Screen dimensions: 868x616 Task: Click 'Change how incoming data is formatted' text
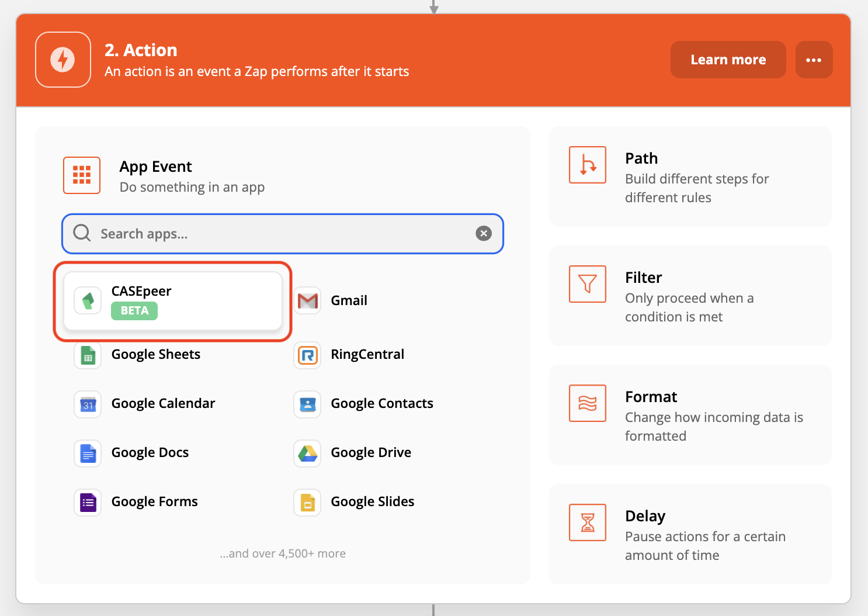click(x=714, y=427)
